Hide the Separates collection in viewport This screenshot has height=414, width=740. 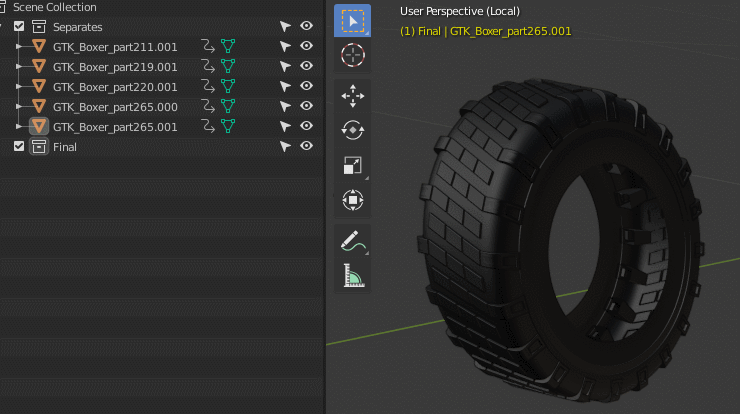point(306,26)
